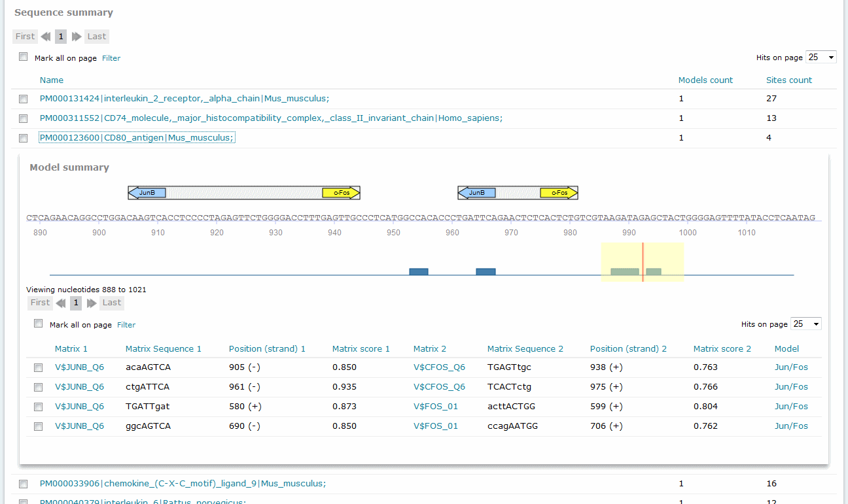848x504 pixels.
Task: Click previous page arrow in Sequence summary pager
Action: pyautogui.click(x=46, y=37)
